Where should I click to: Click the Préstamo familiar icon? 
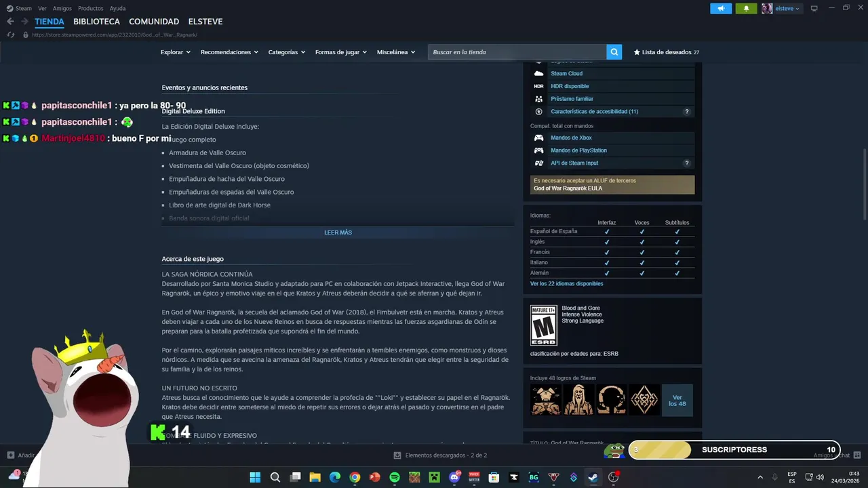point(538,99)
